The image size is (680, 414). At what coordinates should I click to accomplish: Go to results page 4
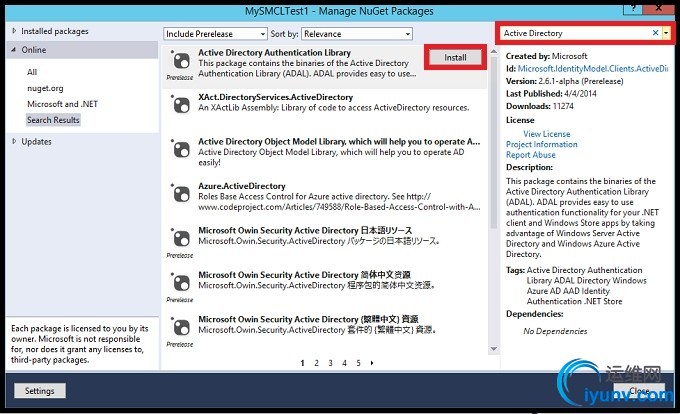344,363
